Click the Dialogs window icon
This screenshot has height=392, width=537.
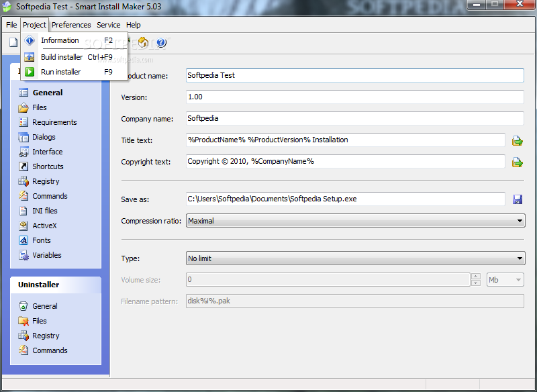tap(23, 137)
